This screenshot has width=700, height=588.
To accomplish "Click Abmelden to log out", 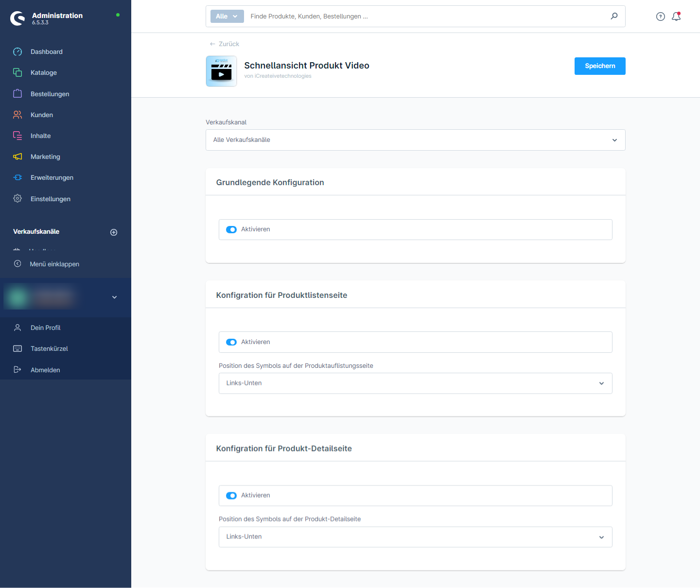I will pos(45,370).
